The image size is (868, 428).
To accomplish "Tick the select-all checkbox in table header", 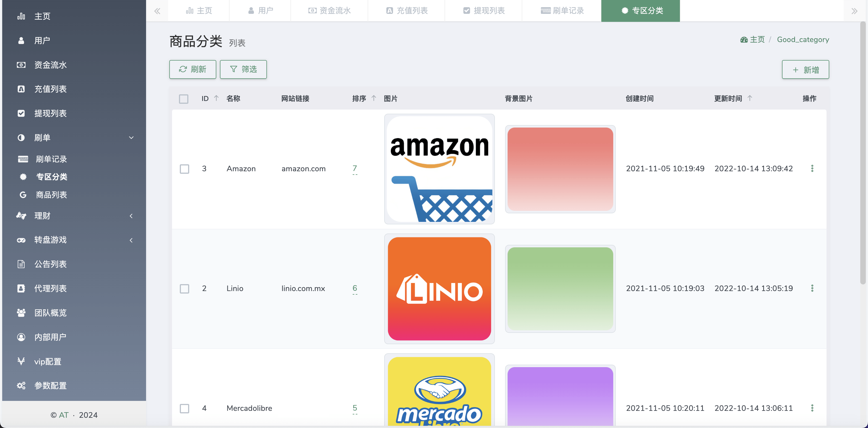I will point(184,99).
